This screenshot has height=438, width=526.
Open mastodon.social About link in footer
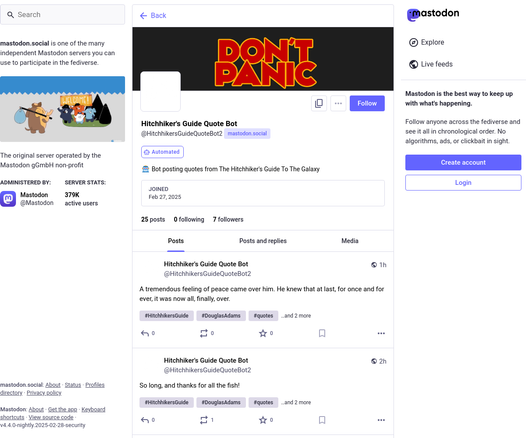click(x=53, y=385)
